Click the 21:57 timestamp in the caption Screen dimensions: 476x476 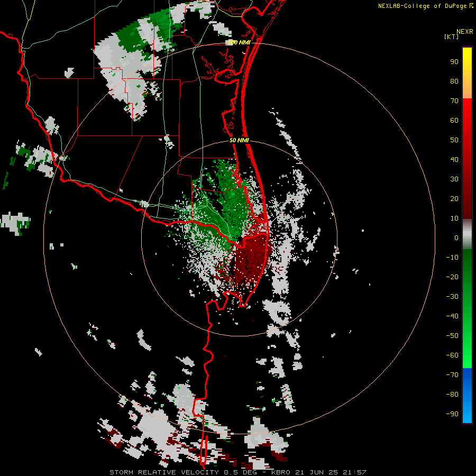click(x=354, y=472)
